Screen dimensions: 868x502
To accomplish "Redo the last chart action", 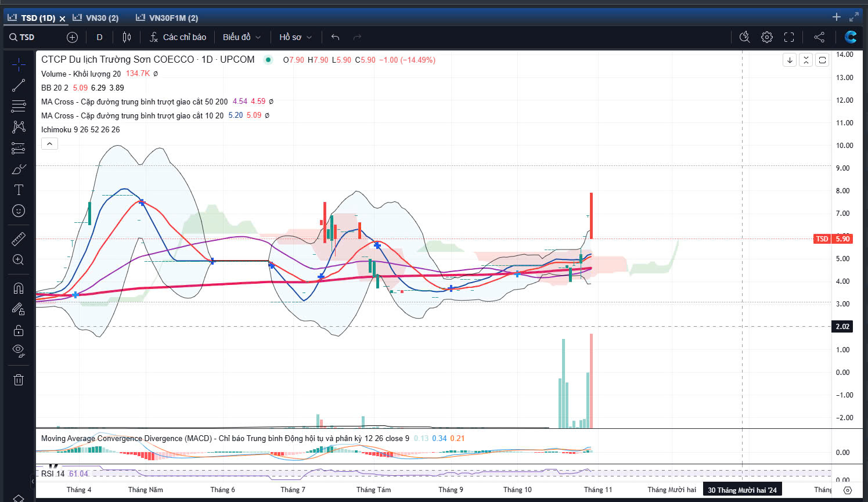I will coord(357,37).
